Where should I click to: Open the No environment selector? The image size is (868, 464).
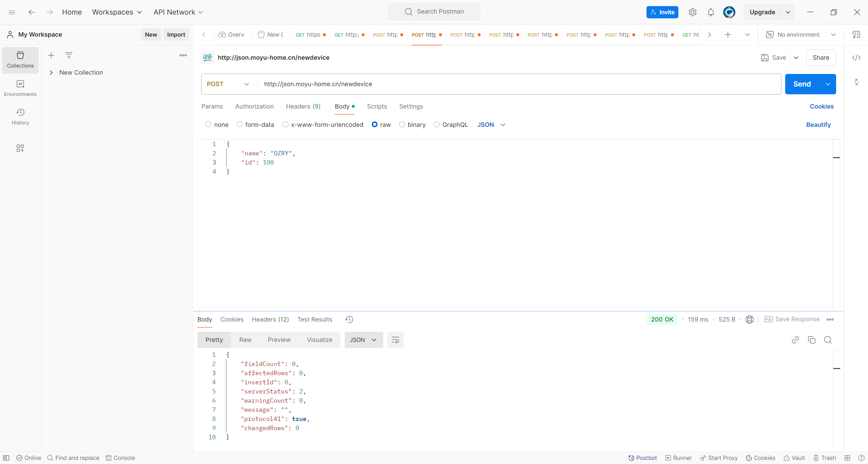point(801,35)
